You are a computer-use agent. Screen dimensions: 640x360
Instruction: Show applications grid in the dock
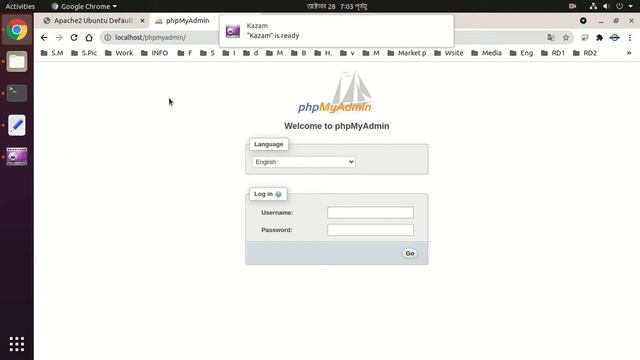tap(17, 344)
